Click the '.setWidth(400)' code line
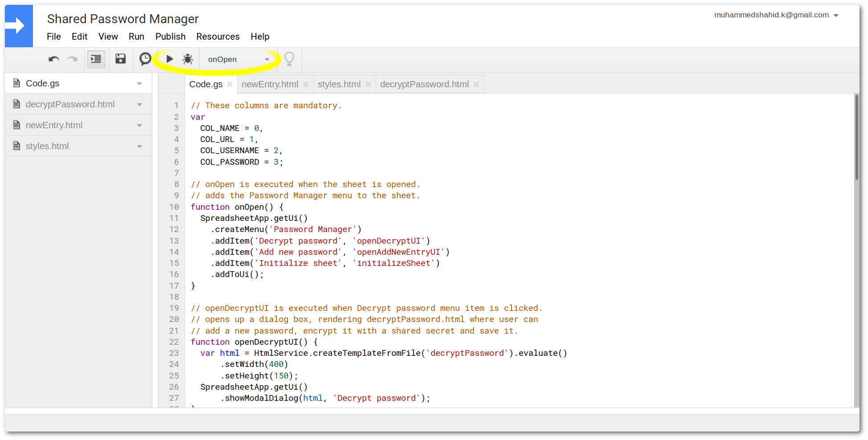The width and height of the screenshot is (868, 440). [254, 364]
